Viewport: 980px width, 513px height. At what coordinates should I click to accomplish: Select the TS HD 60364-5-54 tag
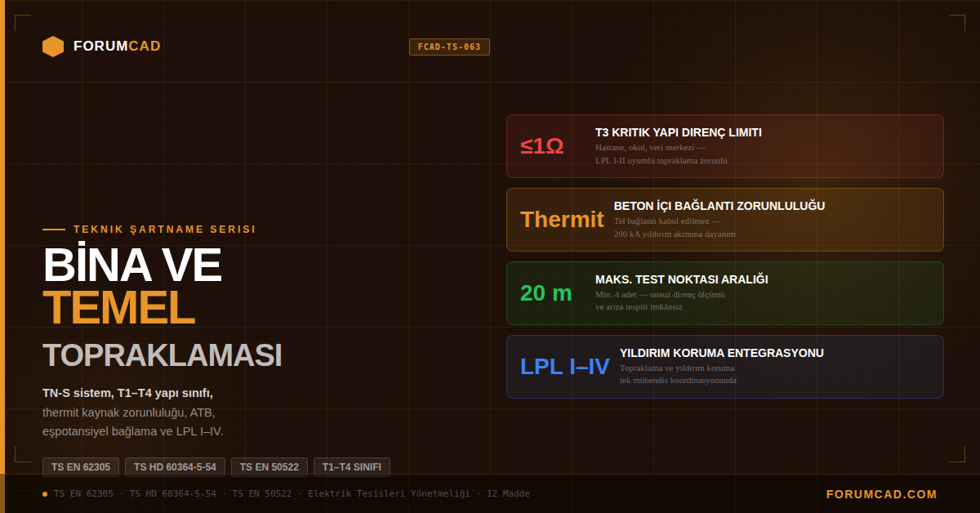175,467
